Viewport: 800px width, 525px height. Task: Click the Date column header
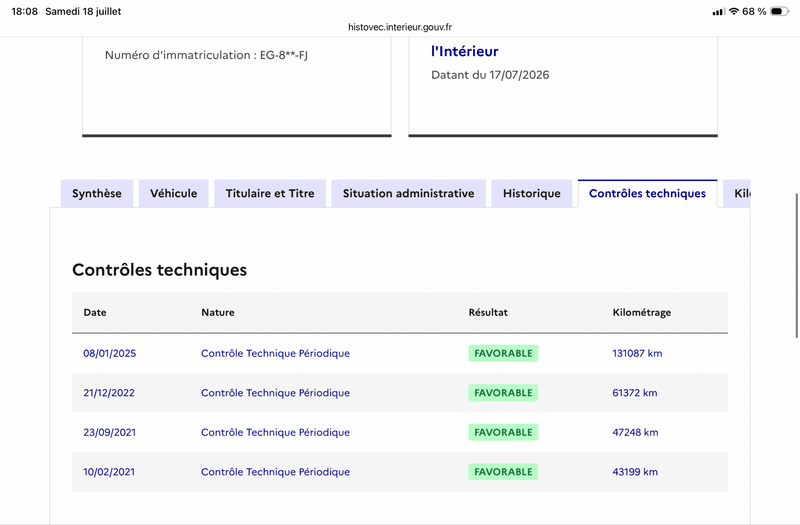coord(95,312)
